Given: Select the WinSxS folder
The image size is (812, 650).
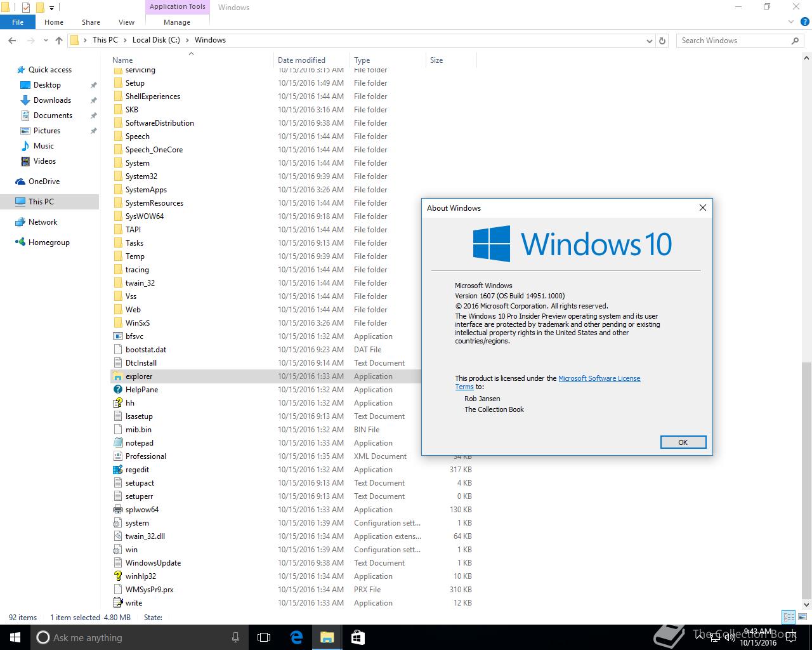Looking at the screenshot, I should [137, 323].
